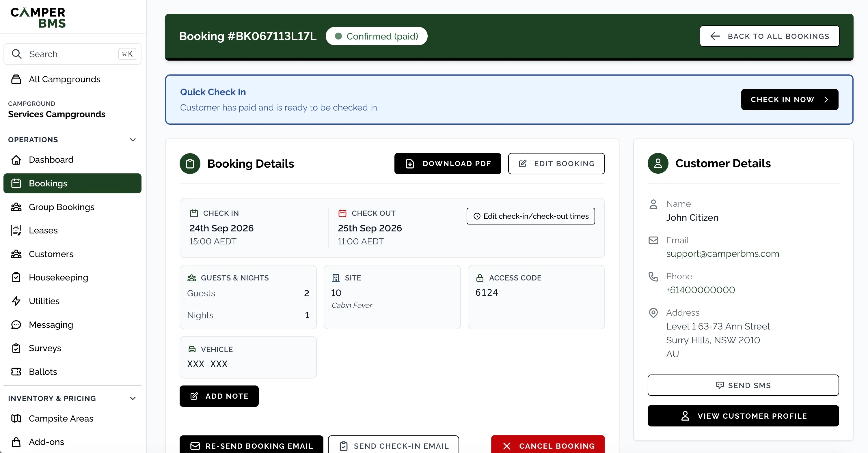Click the Edit Booking button

(556, 164)
